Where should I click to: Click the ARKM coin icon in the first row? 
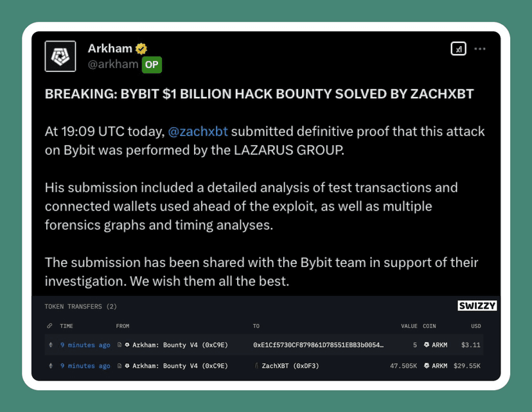427,345
